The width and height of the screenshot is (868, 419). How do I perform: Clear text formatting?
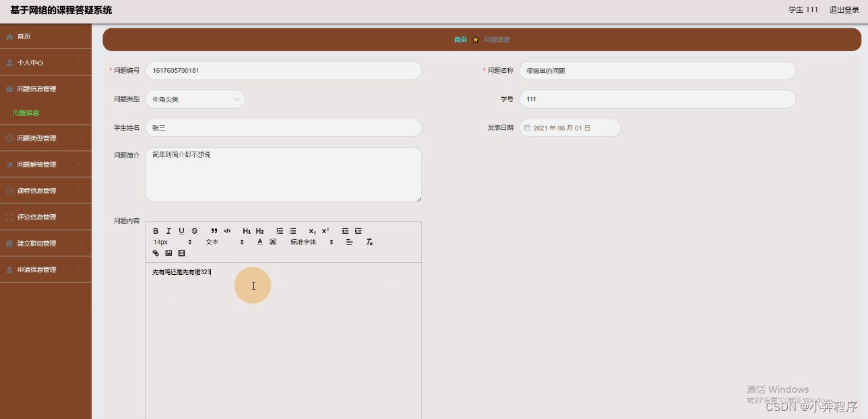click(x=369, y=242)
